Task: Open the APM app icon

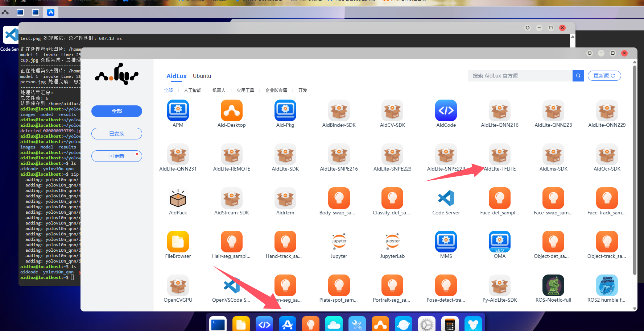Action: 178,110
